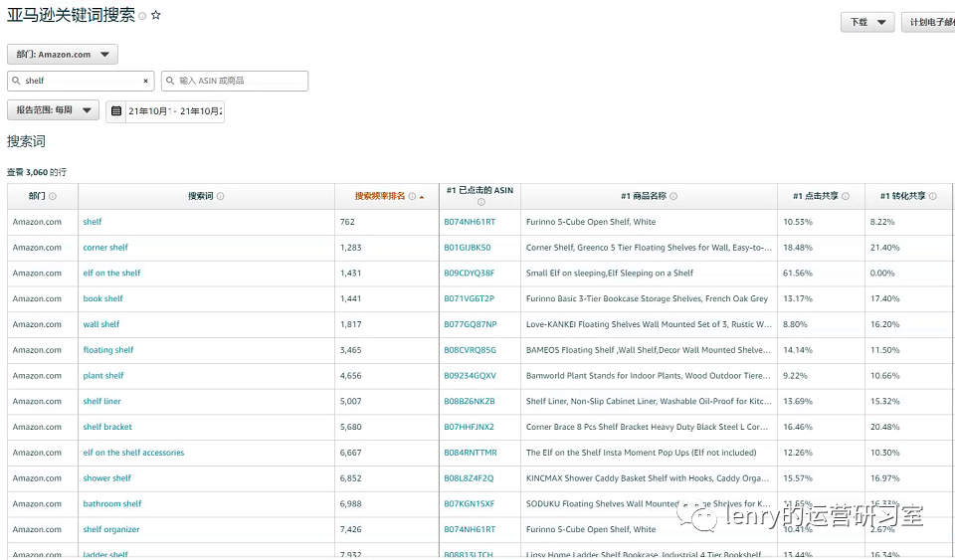
Task: Click the favorite star icon beside title
Action: coord(156,15)
